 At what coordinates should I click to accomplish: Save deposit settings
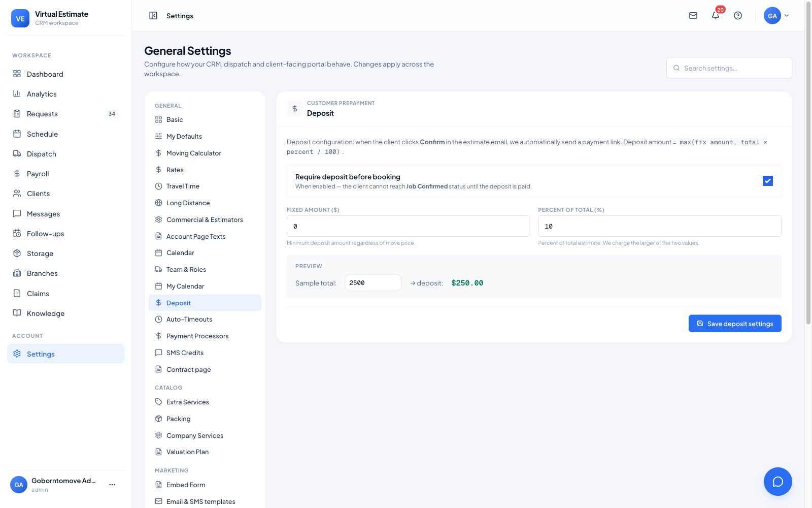[x=735, y=324]
